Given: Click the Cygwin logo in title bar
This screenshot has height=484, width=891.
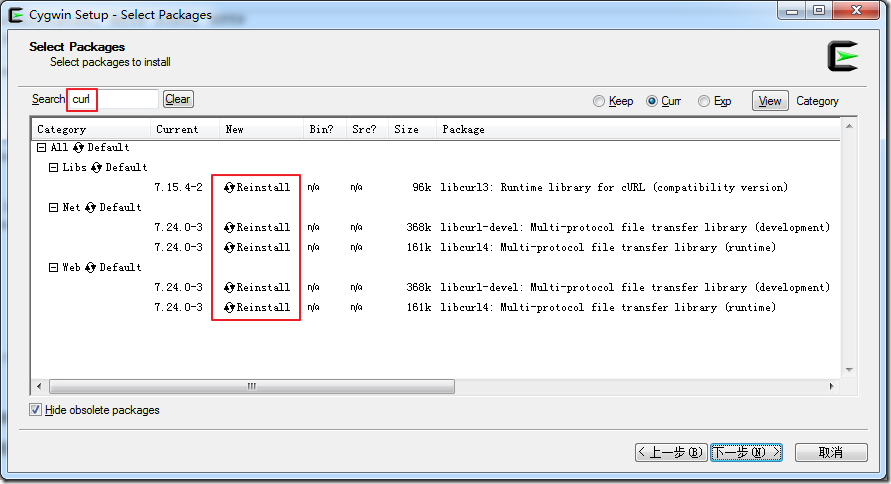Looking at the screenshot, I should coord(16,15).
